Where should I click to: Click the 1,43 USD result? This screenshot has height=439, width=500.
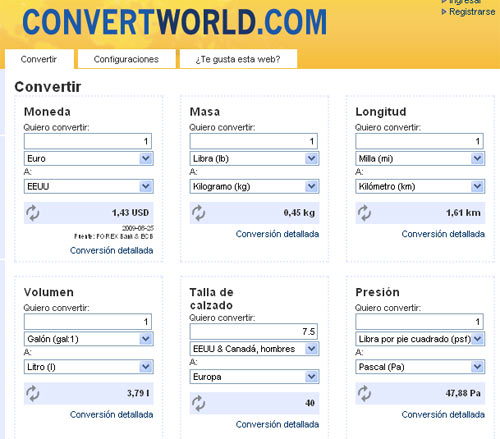[x=130, y=213]
